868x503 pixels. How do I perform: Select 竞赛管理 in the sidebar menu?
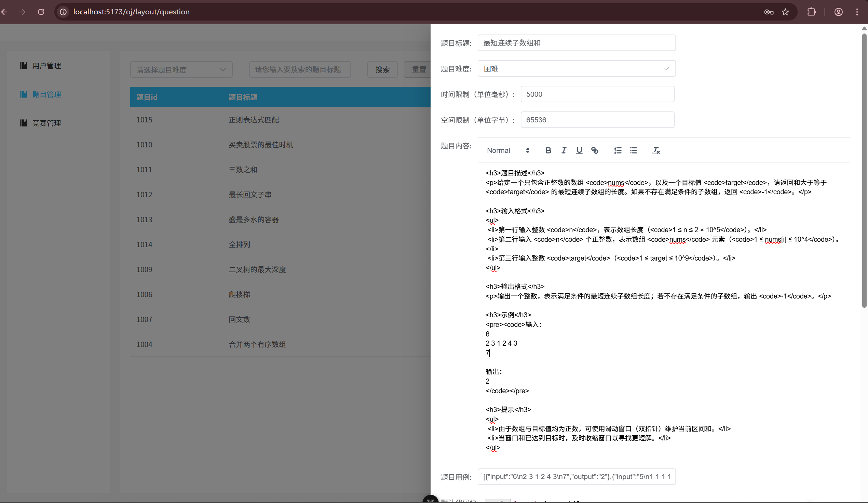tap(46, 123)
